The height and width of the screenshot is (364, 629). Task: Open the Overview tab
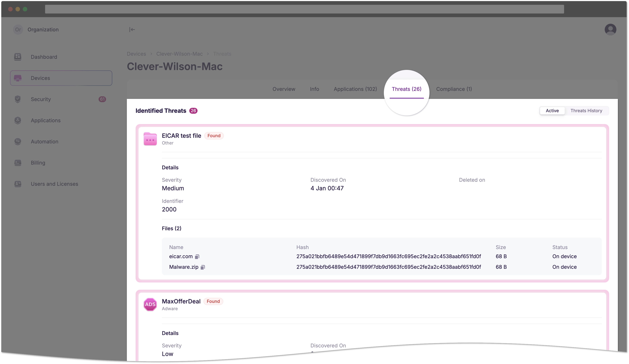[284, 89]
